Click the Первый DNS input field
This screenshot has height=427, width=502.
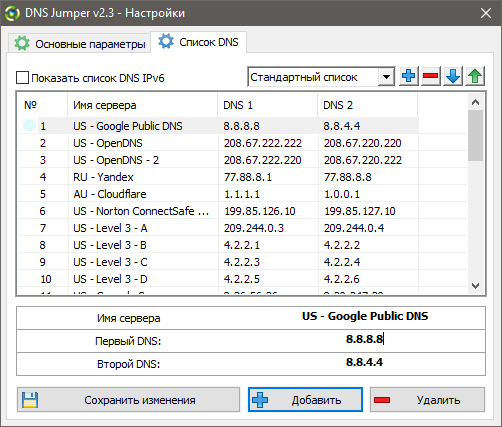tap(365, 339)
